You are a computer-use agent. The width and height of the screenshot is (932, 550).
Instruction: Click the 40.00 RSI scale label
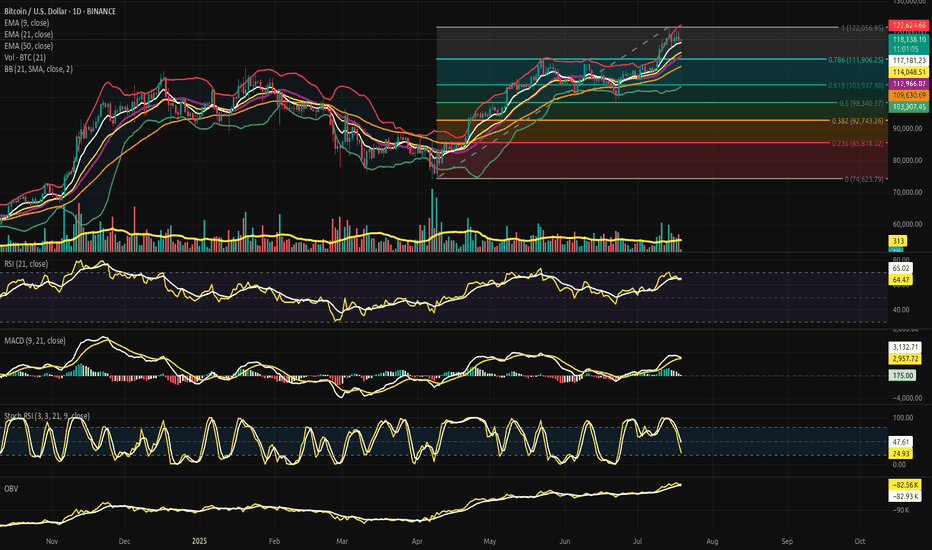pyautogui.click(x=901, y=310)
